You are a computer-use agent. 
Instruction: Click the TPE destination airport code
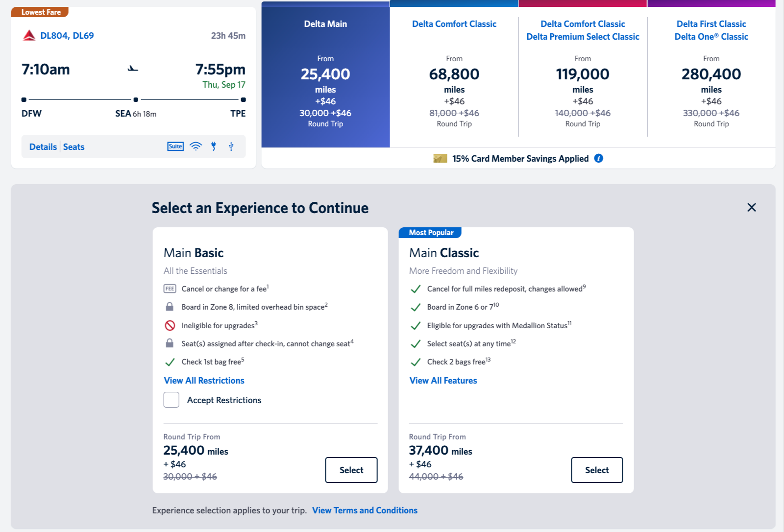238,114
